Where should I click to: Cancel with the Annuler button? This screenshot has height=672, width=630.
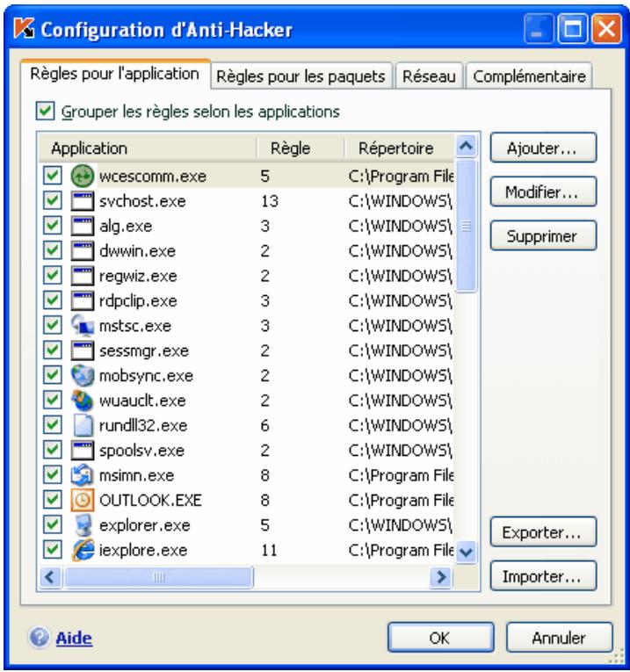tap(560, 638)
